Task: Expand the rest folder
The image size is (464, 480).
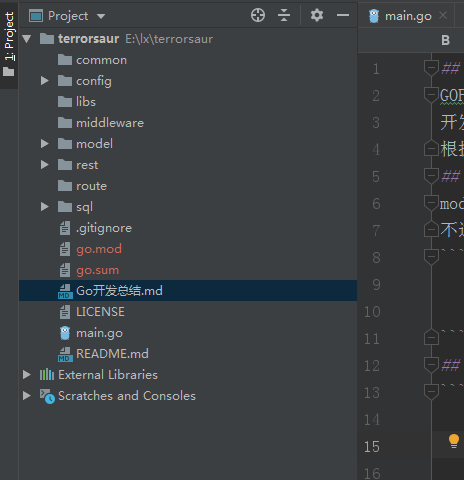Action: pos(45,165)
